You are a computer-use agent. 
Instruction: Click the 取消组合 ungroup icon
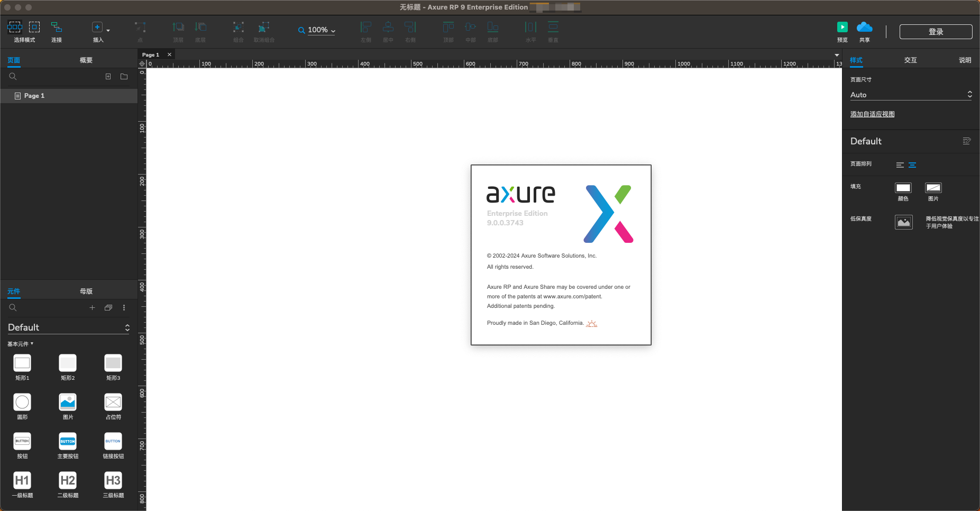[264, 27]
